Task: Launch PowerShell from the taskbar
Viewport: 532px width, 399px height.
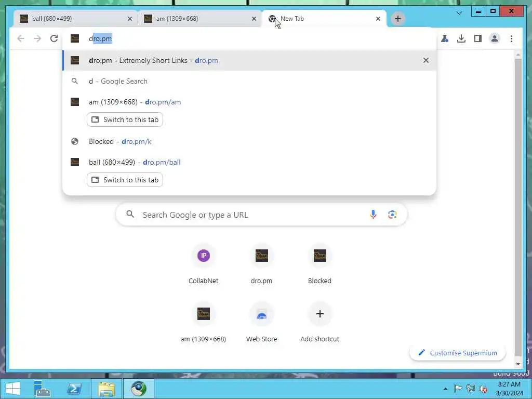Action: pyautogui.click(x=74, y=389)
